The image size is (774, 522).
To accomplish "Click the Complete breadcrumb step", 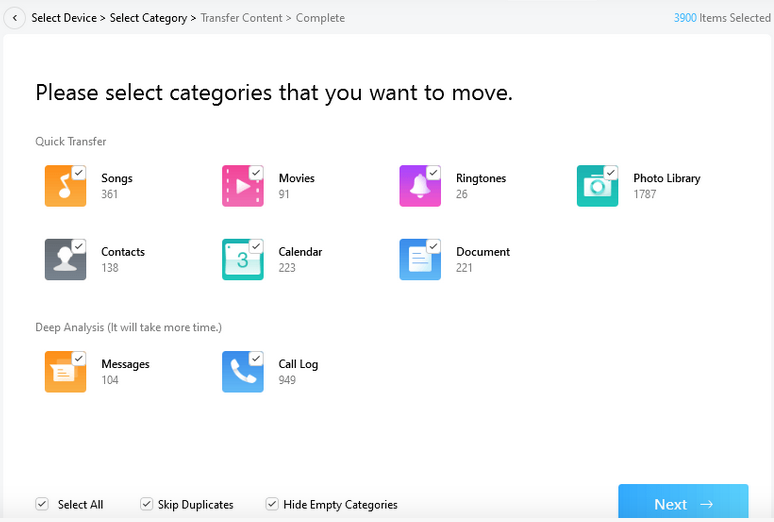I will [x=320, y=18].
